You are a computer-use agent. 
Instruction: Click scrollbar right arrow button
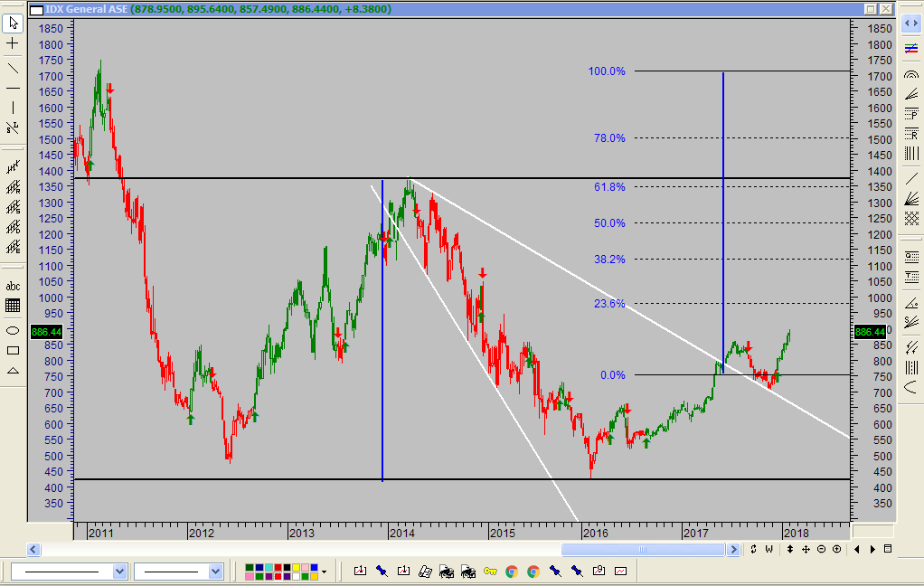point(733,550)
